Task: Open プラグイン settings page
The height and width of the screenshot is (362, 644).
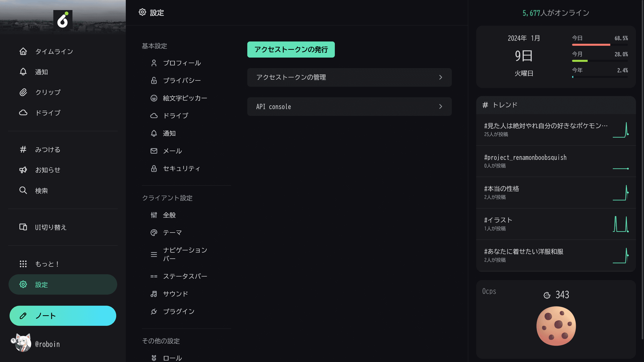Action: [x=186, y=311]
